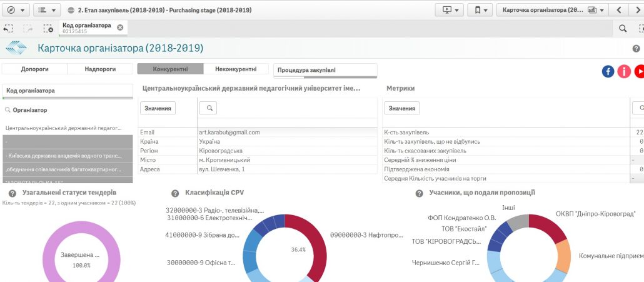The image size is (644, 282).
Task: Open the YouTube icon
Action: click(639, 71)
